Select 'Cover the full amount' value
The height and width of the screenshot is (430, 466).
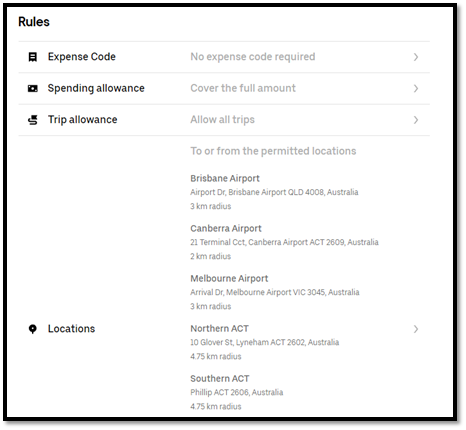pyautogui.click(x=243, y=88)
